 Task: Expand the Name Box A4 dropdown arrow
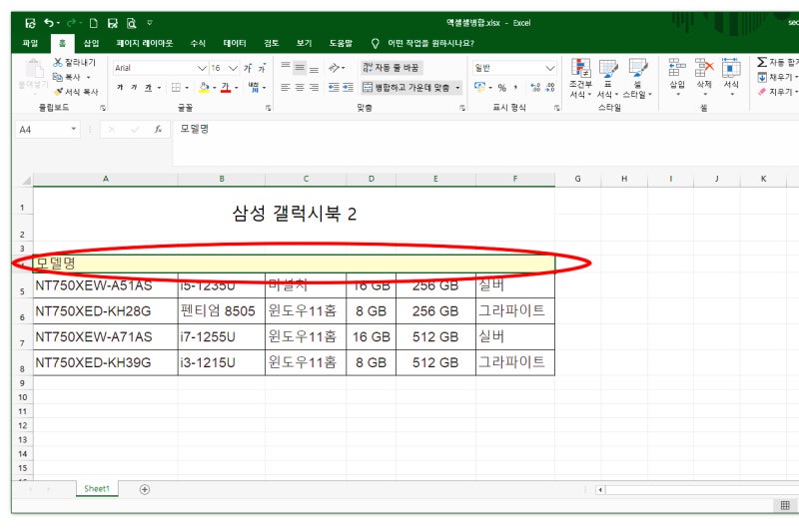73,130
